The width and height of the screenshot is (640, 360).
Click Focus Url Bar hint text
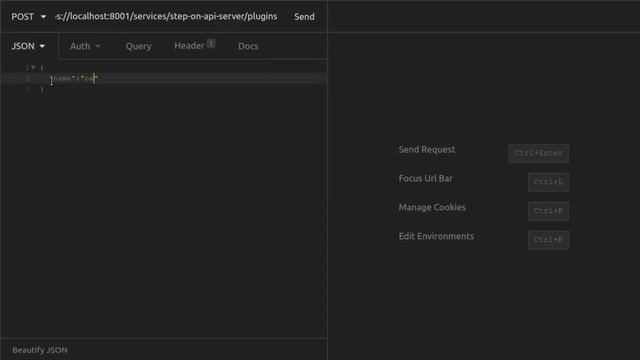(x=425, y=178)
